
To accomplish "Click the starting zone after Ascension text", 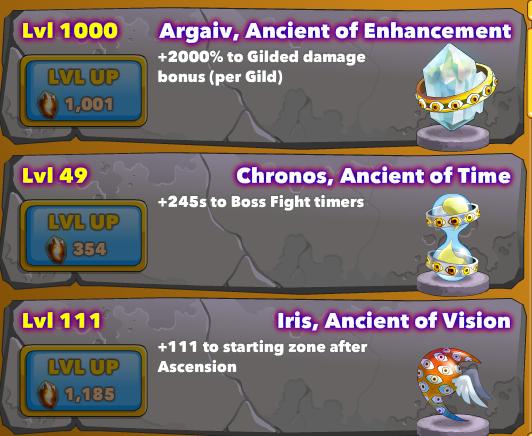I will tap(262, 357).
